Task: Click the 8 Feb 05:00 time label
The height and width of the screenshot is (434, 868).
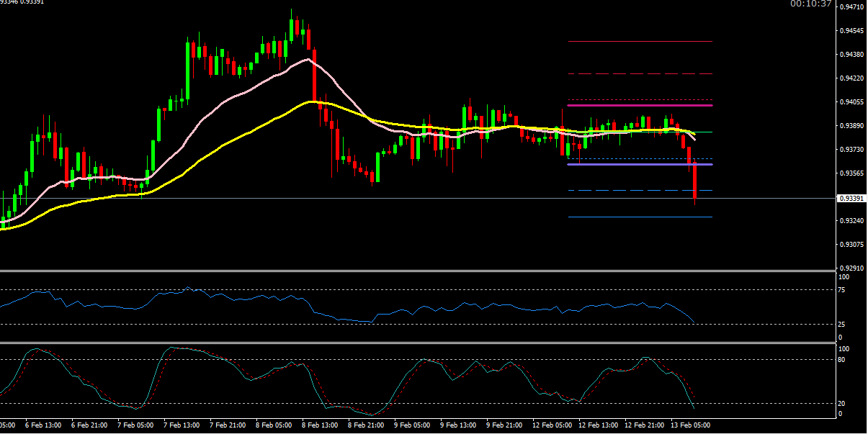Action: click(274, 425)
